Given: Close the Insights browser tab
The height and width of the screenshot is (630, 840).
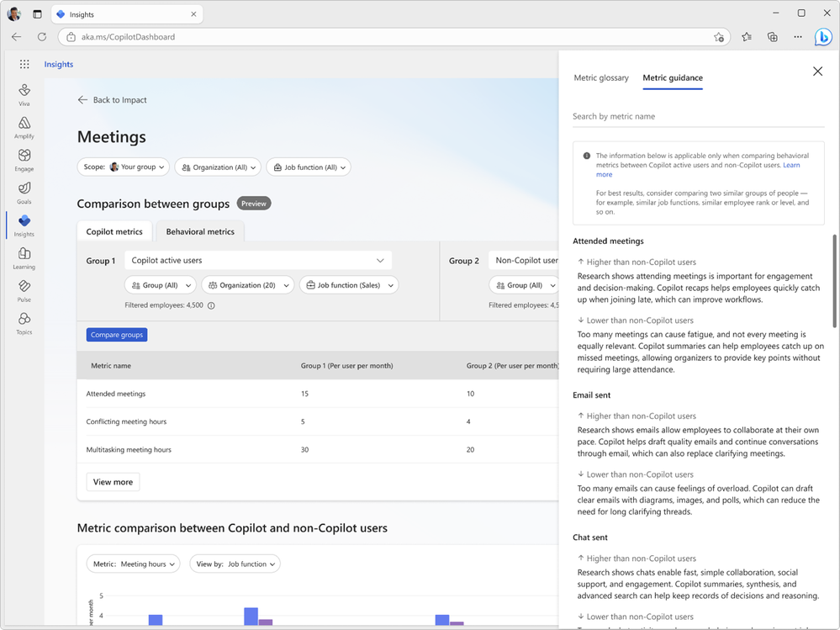Looking at the screenshot, I should pos(193,14).
